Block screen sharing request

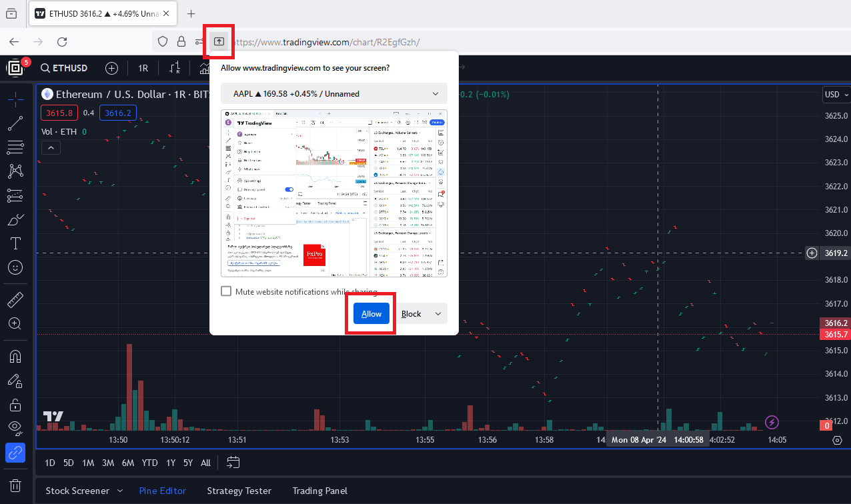[411, 313]
